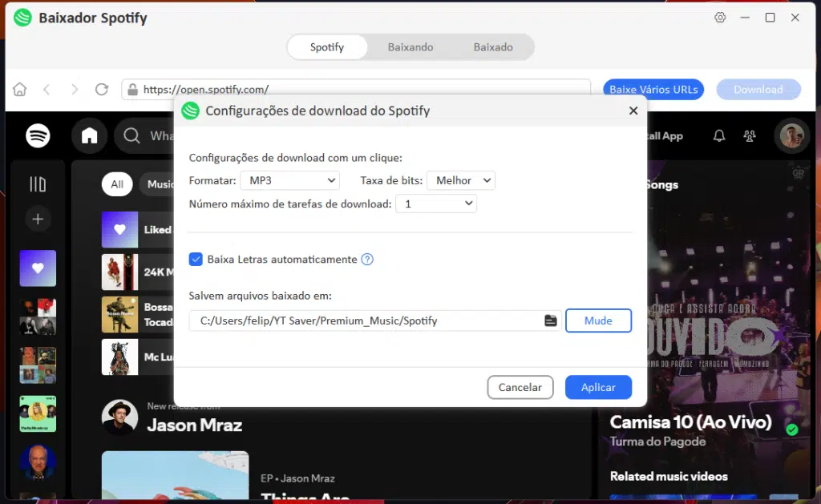Collapse Your Library using sidebar icon
Screen dimensions: 821x504
click(38, 183)
